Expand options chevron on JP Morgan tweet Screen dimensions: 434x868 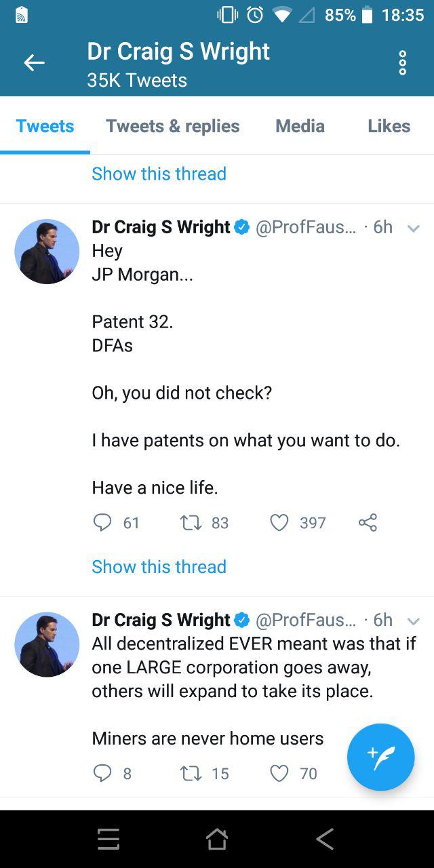pyautogui.click(x=414, y=229)
